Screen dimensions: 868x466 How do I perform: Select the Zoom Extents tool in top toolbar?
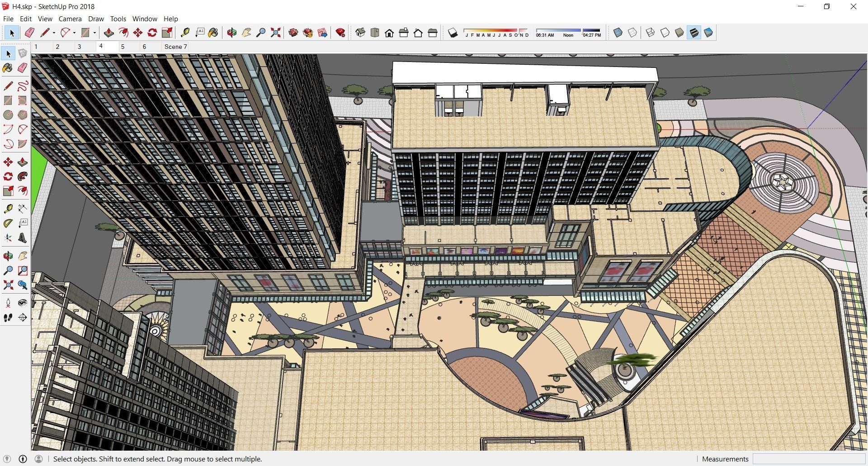(x=275, y=33)
